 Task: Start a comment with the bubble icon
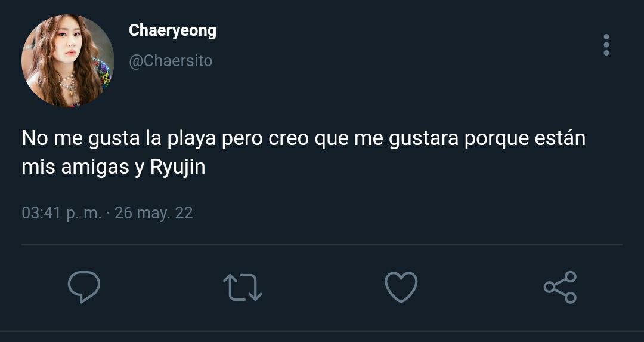[x=84, y=287]
